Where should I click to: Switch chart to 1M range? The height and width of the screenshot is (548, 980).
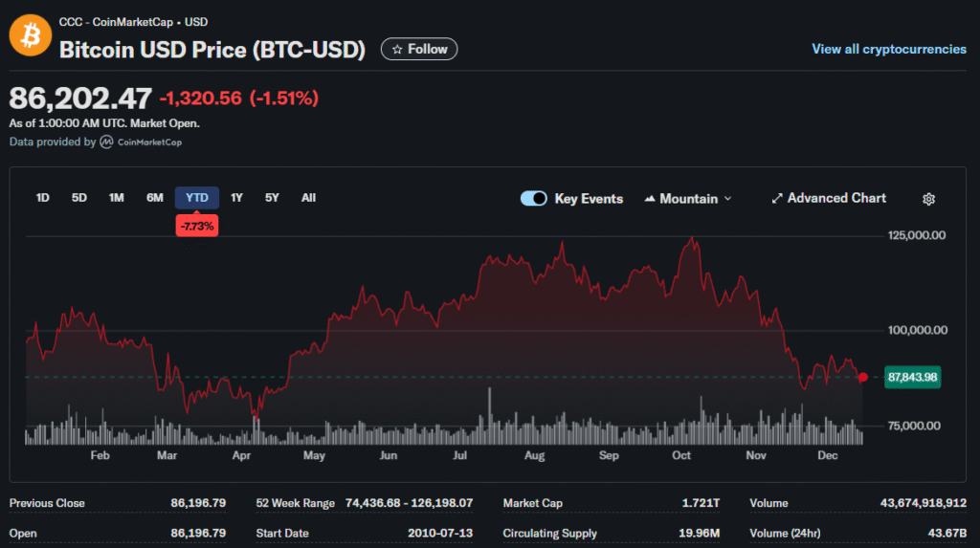click(117, 198)
